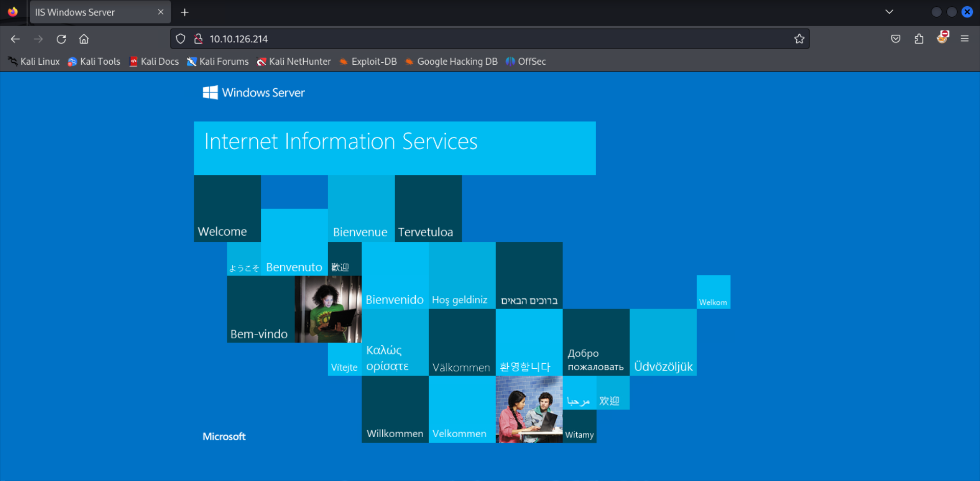Click the browser back arrow button
The width and height of the screenshot is (980, 481).
point(15,39)
